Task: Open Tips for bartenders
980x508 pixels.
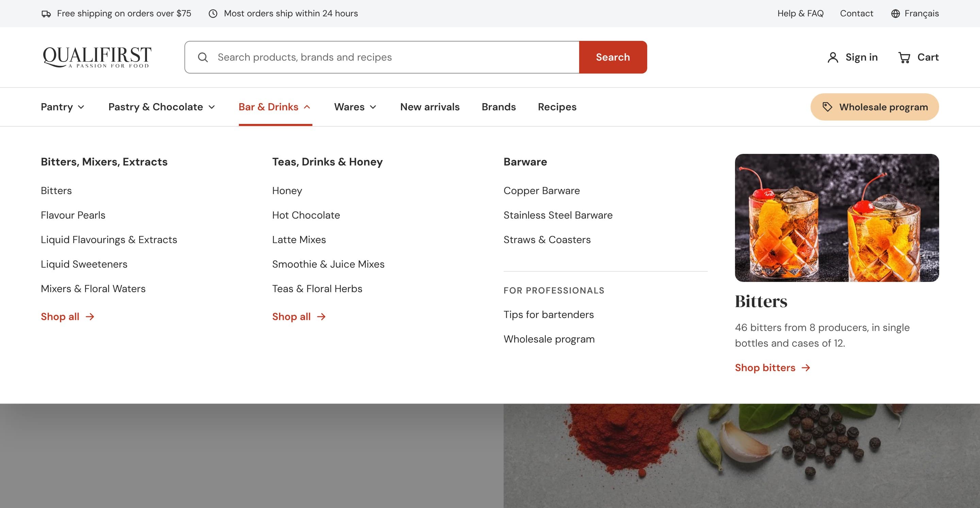Action: (549, 315)
